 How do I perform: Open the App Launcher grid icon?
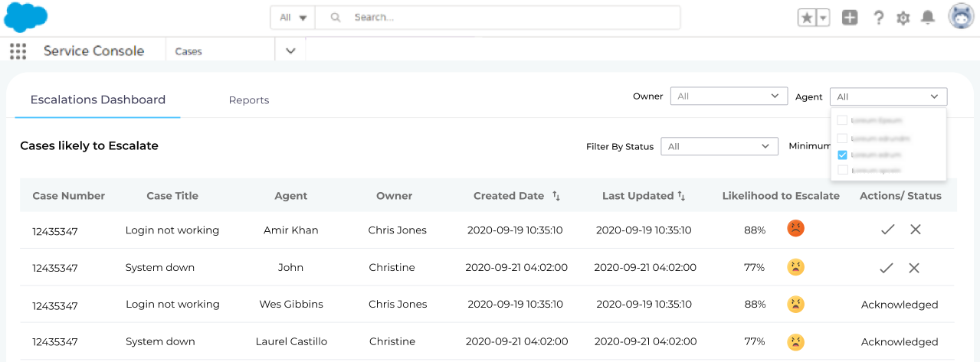pos(18,51)
